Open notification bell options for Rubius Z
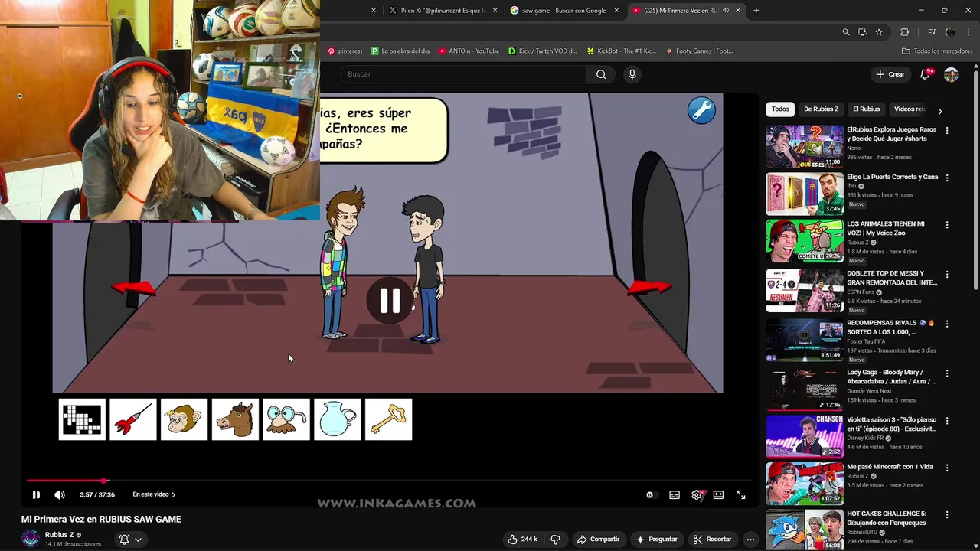Image resolution: width=980 pixels, height=551 pixels. pyautogui.click(x=129, y=540)
